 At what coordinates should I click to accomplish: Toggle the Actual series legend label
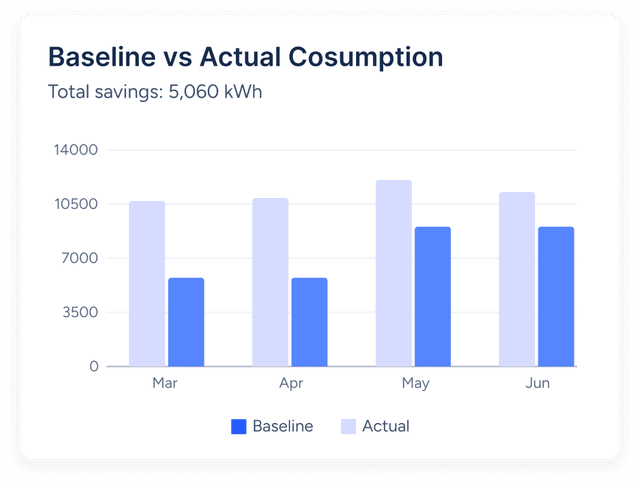click(385, 426)
